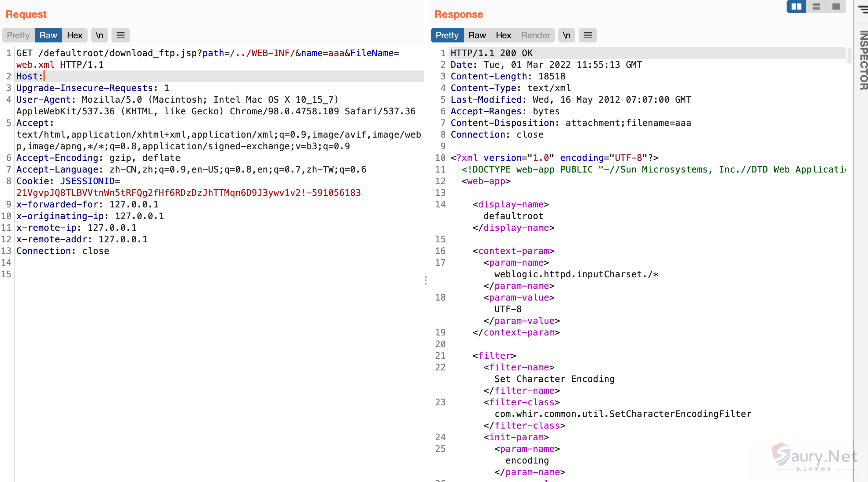This screenshot has height=482, width=868.
Task: Select top-bottom split layout icon
Action: click(x=816, y=7)
